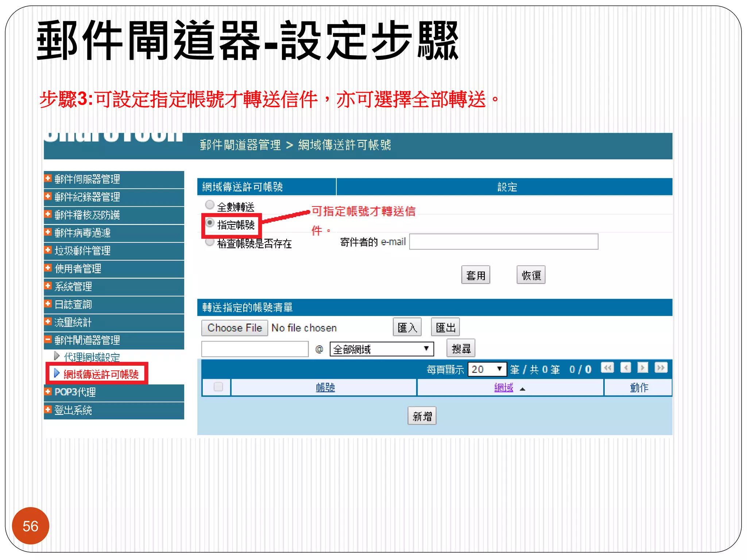Collapse the 郵件閘道器管理 minus icon
This screenshot has height=560, width=747.
[48, 339]
